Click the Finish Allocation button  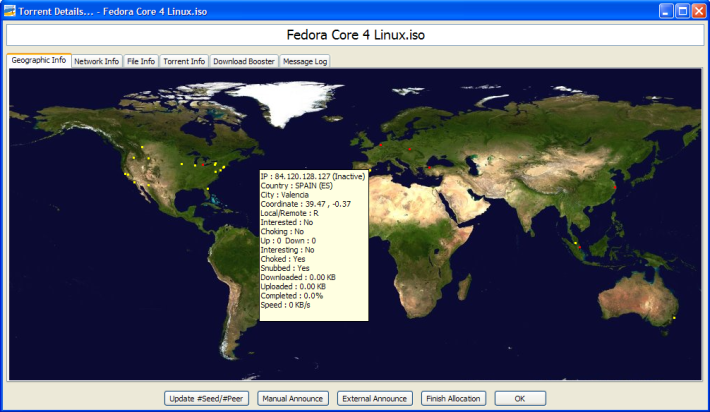pyautogui.click(x=453, y=398)
